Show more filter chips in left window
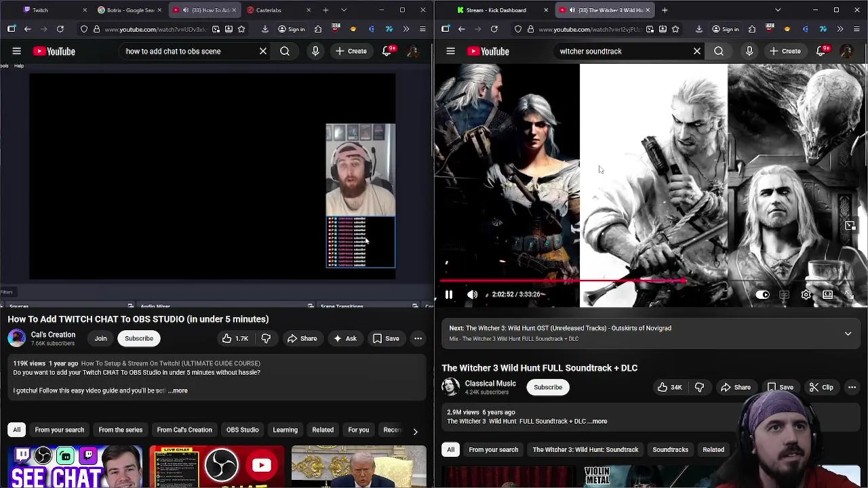 (x=415, y=431)
